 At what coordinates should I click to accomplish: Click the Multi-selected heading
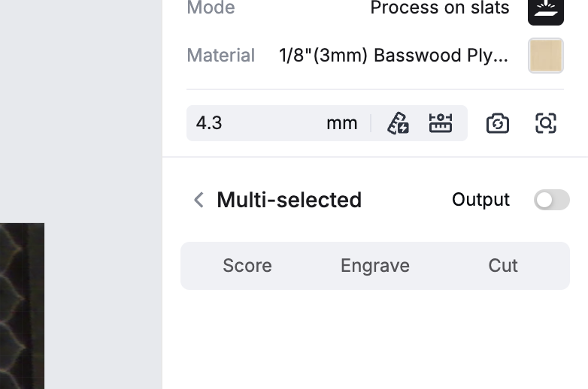289,200
